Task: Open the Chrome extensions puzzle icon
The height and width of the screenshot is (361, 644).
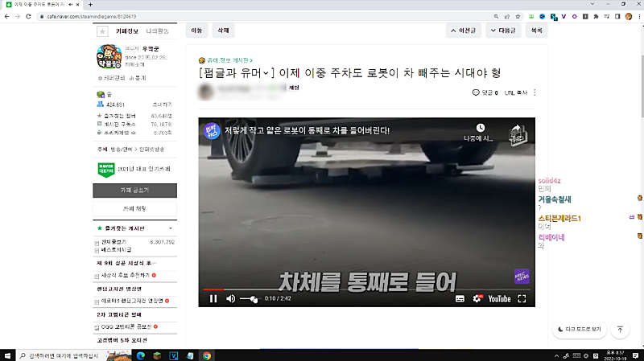Action: point(596,16)
